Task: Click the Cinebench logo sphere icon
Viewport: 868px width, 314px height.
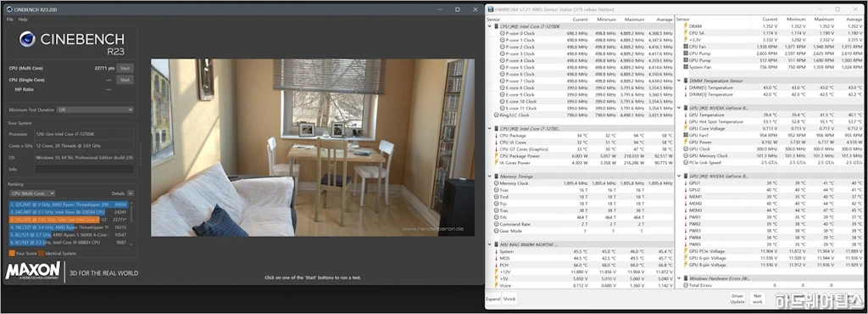Action: [27, 39]
